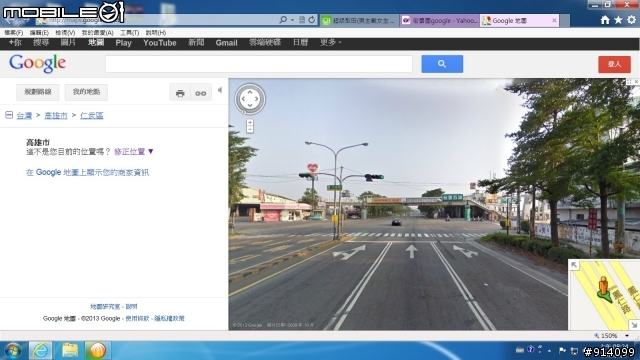Click the favorites star icon
Screen dimensions: 640x360
tap(618, 20)
